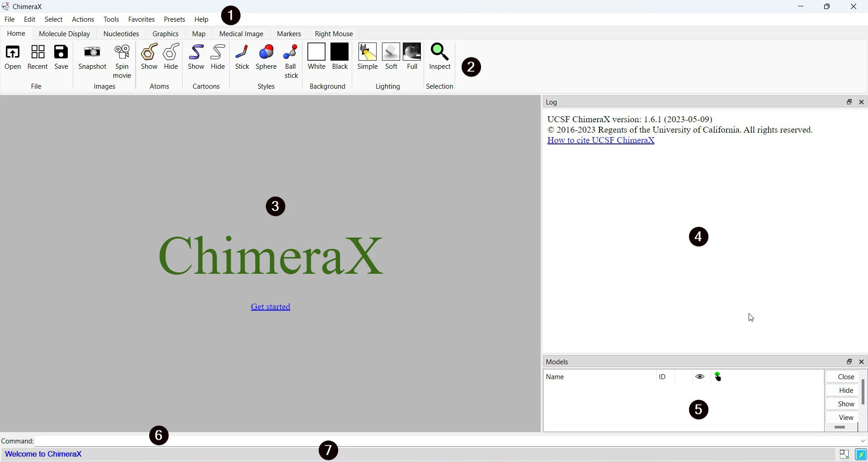Inspect the current selection

pyautogui.click(x=440, y=57)
